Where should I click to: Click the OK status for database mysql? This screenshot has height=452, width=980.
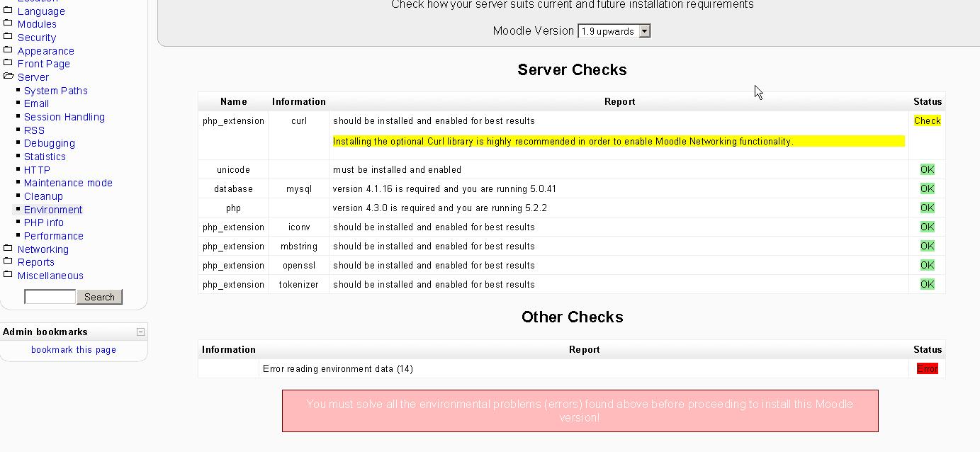coord(927,189)
